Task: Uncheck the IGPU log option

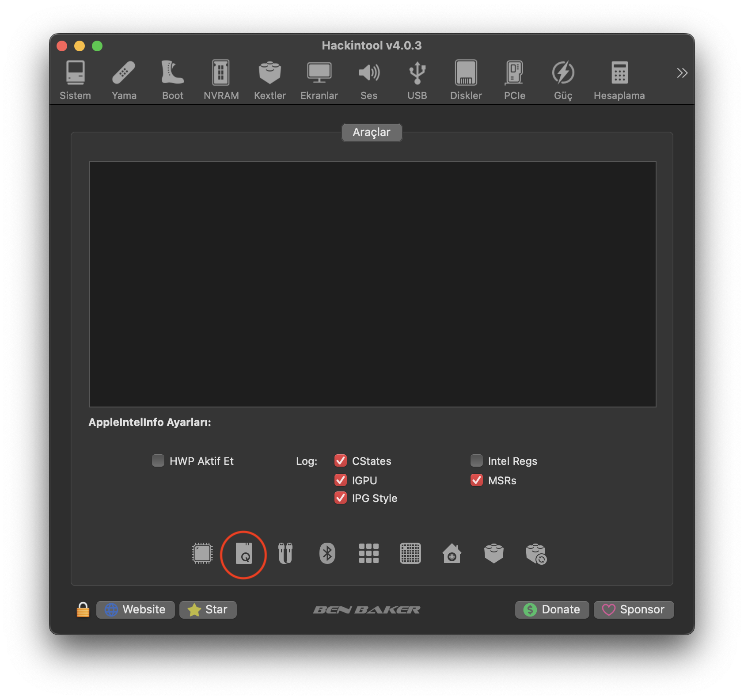Action: 341,480
